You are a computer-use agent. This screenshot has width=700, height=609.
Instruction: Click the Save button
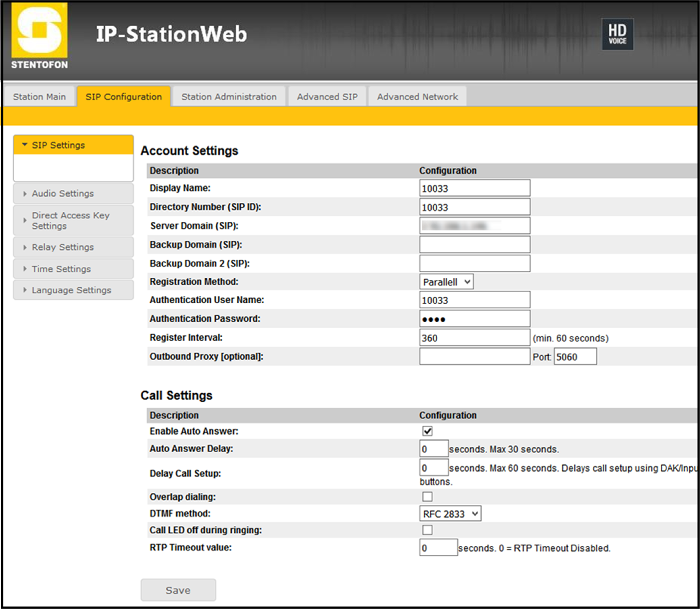[178, 590]
